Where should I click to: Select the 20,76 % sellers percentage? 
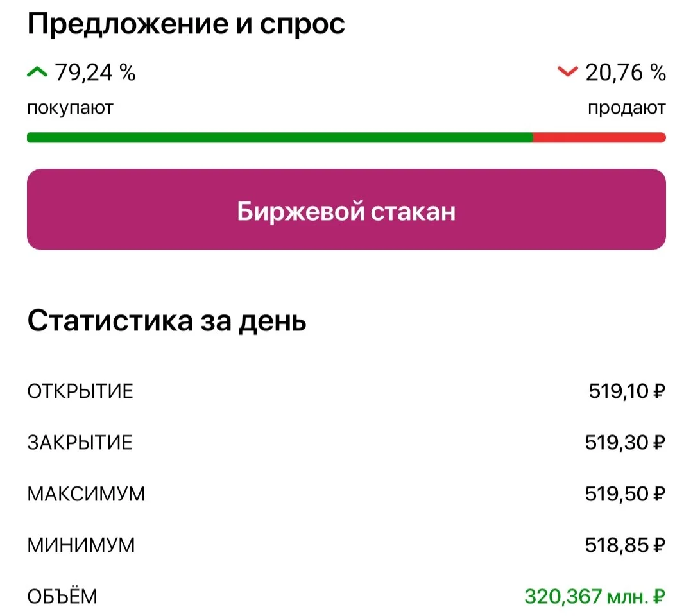tap(626, 73)
